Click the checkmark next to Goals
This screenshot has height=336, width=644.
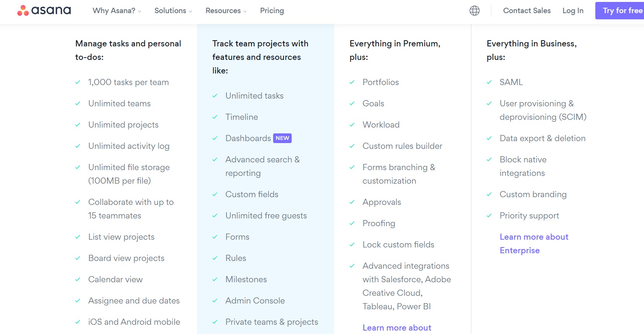352,104
